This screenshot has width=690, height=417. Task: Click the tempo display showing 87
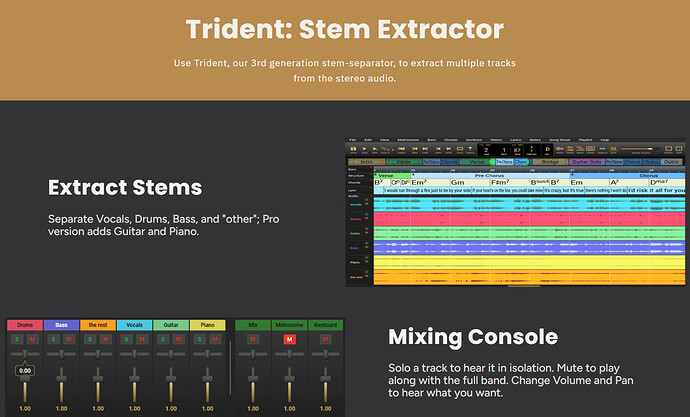[x=517, y=150]
